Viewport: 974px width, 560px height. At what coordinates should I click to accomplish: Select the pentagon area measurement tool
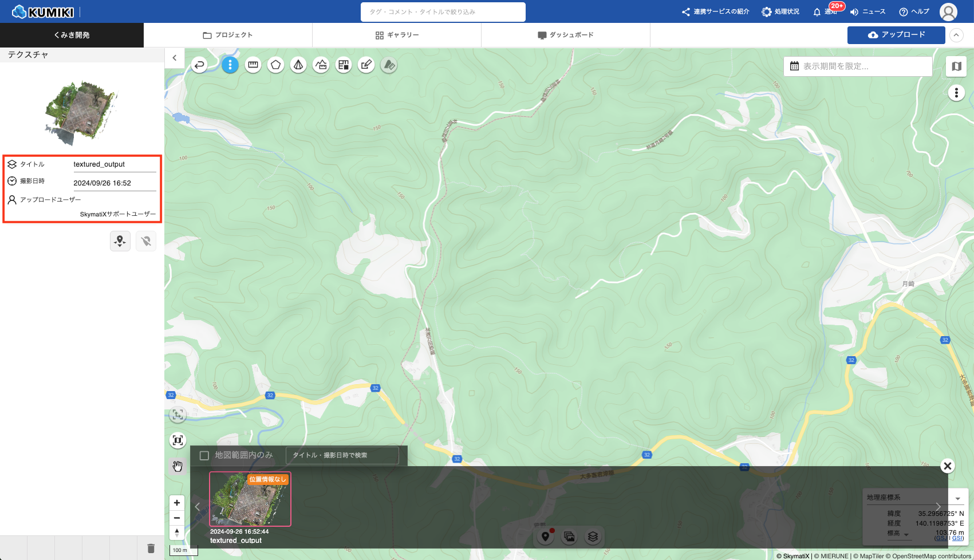[276, 65]
